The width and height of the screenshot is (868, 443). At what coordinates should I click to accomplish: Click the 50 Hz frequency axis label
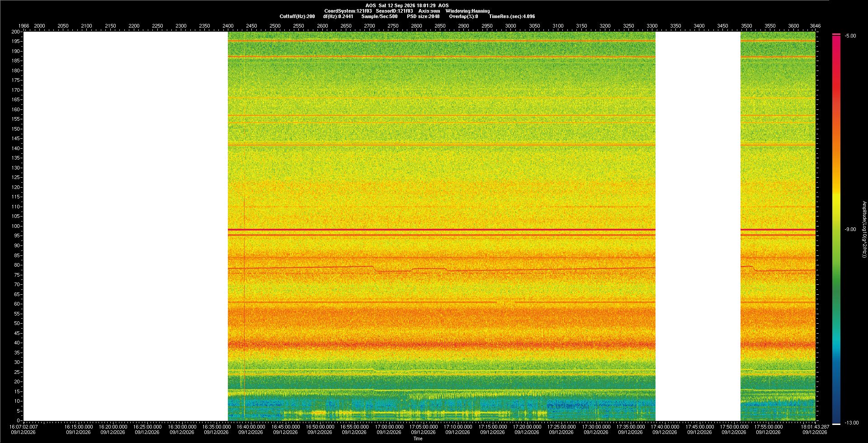pyautogui.click(x=17, y=323)
